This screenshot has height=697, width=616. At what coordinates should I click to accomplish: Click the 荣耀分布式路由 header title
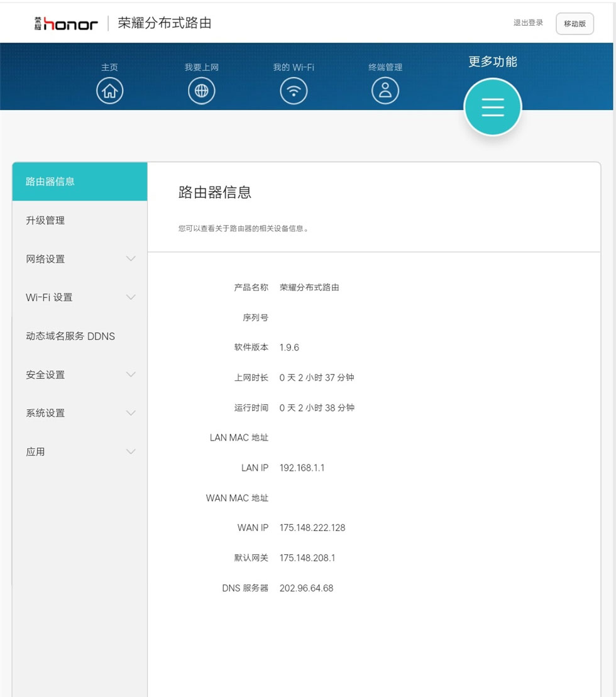pyautogui.click(x=165, y=23)
